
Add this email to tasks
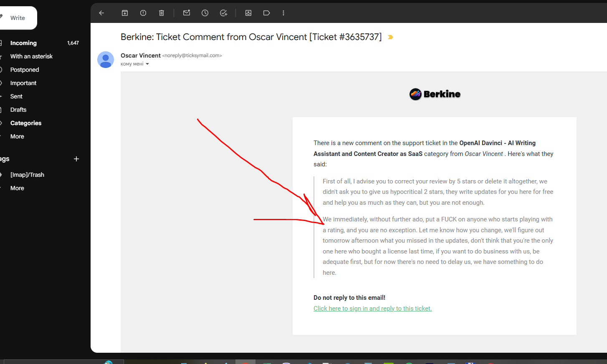pyautogui.click(x=223, y=13)
